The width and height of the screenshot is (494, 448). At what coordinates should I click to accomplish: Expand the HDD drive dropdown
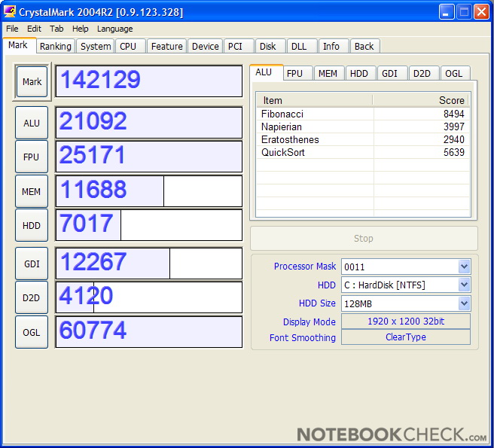(x=464, y=285)
